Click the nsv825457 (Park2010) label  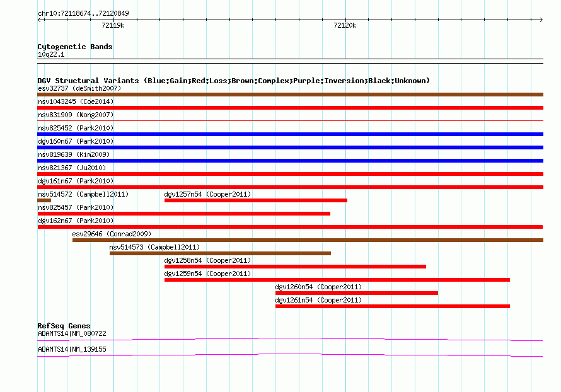tap(76, 207)
